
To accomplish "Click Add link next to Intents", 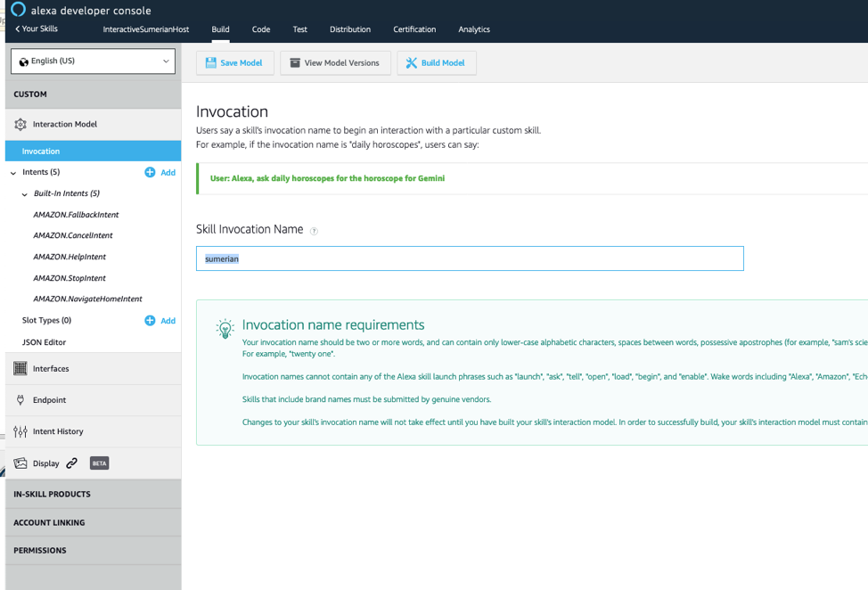I will [168, 173].
